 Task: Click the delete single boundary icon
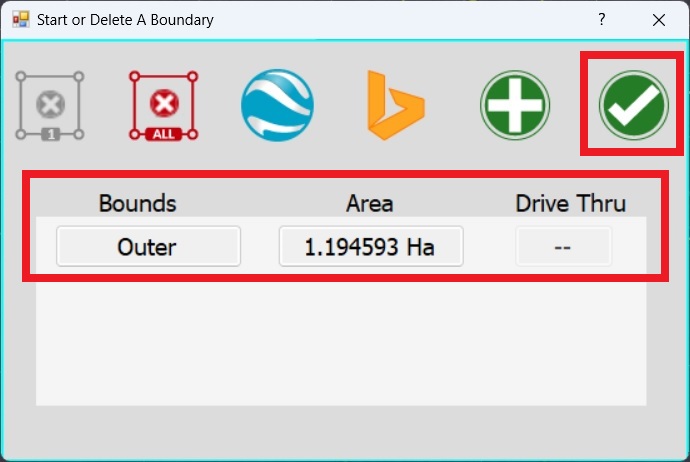coord(50,105)
